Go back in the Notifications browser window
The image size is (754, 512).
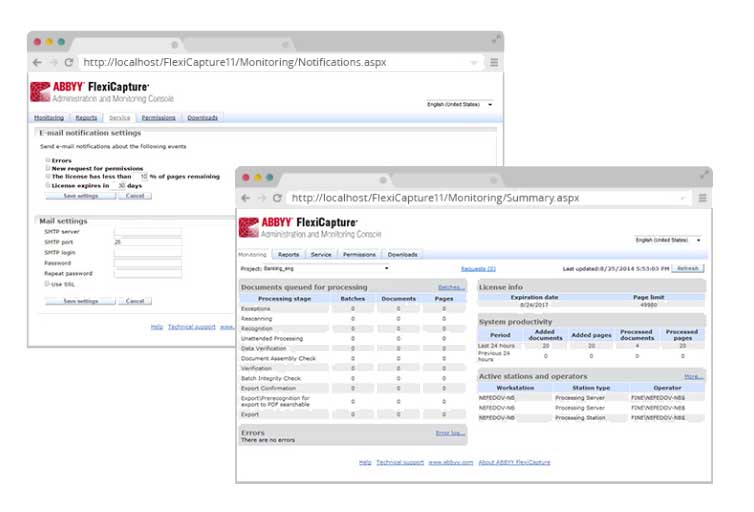click(37, 62)
